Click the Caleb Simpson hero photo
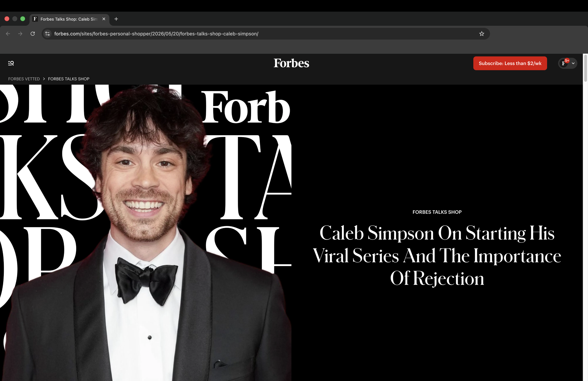The width and height of the screenshot is (588, 381). pos(146,233)
